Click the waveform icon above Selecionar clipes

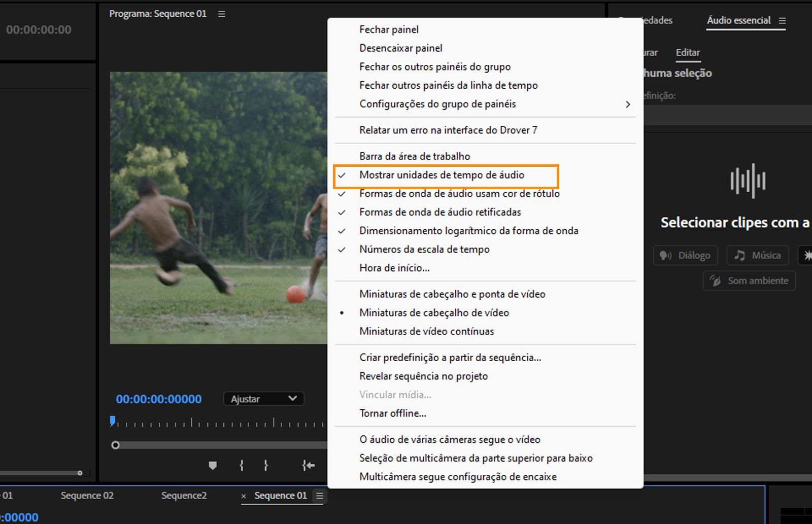pyautogui.click(x=747, y=181)
